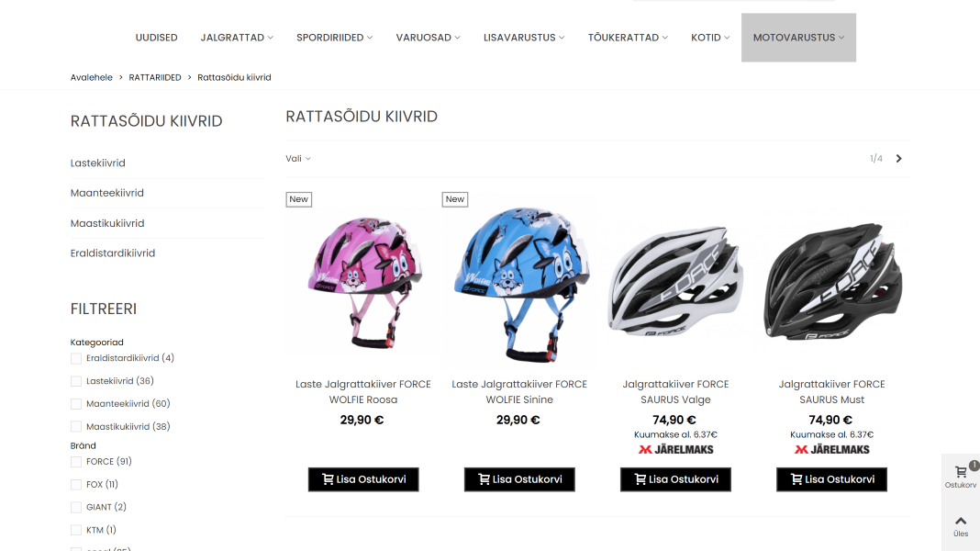Check the Maanteekiivrid (60) filter
This screenshot has width=980, height=551.
76,404
